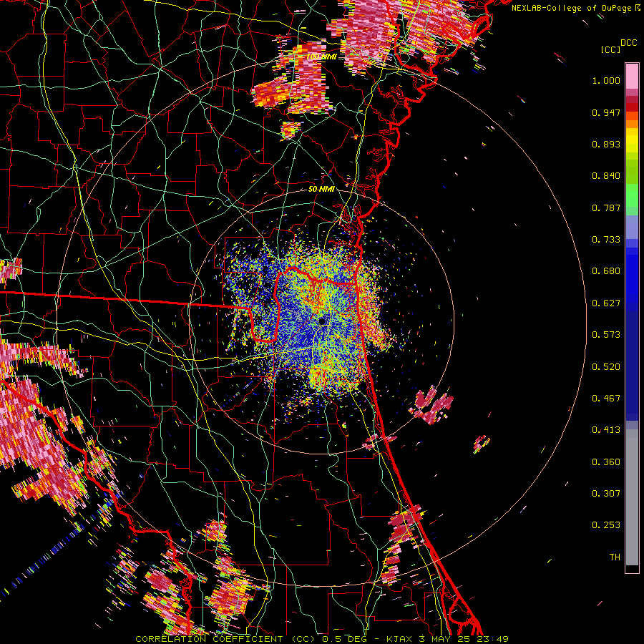Click the [CC] units label
The image size is (644, 644).
pos(610,49)
